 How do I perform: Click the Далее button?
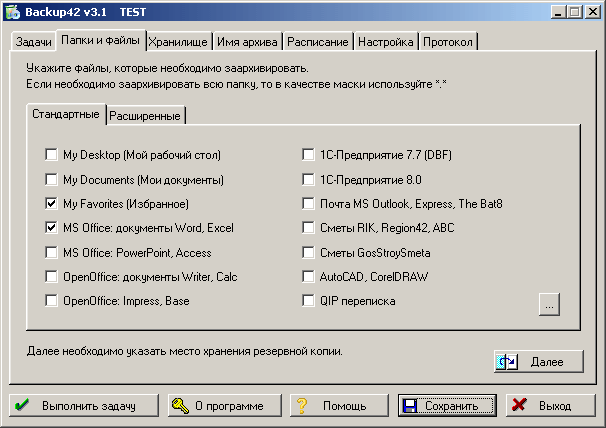pos(539,362)
